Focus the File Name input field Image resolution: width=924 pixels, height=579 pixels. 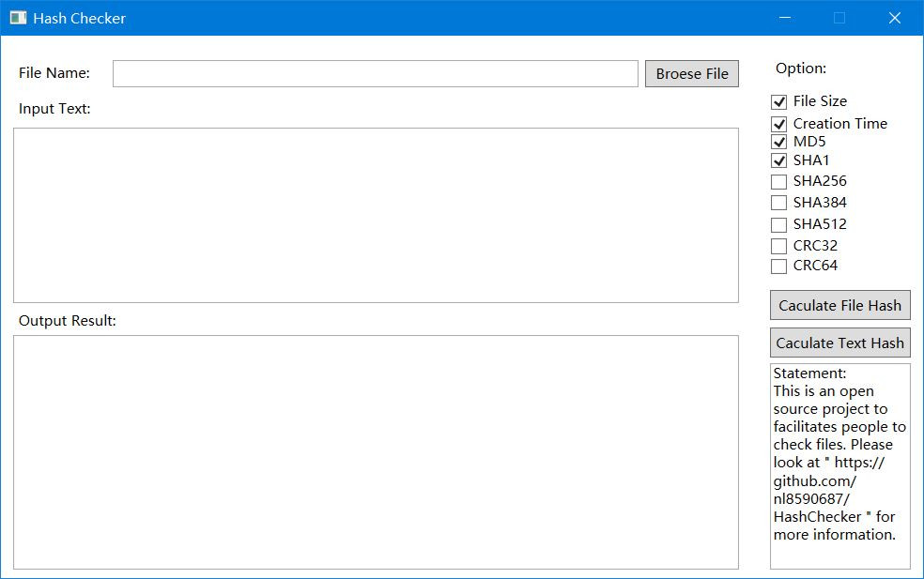(x=376, y=73)
